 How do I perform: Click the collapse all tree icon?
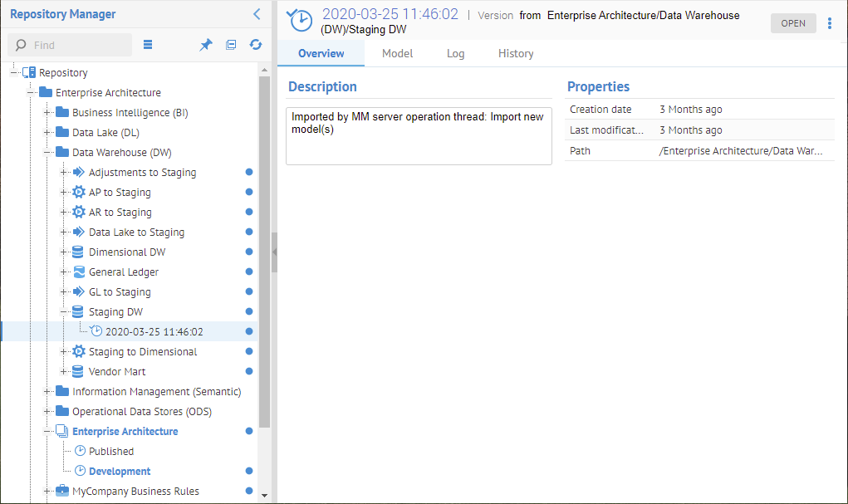[231, 45]
